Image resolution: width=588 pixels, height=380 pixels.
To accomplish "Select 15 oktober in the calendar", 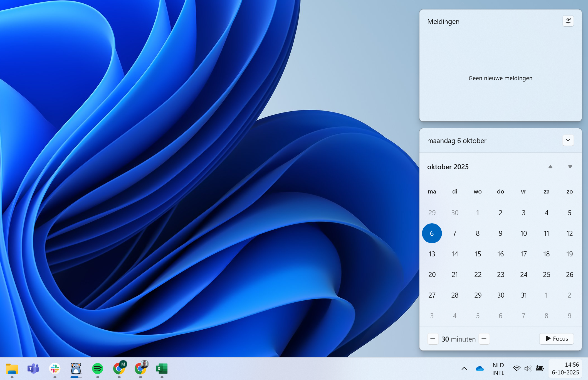I will [478, 254].
